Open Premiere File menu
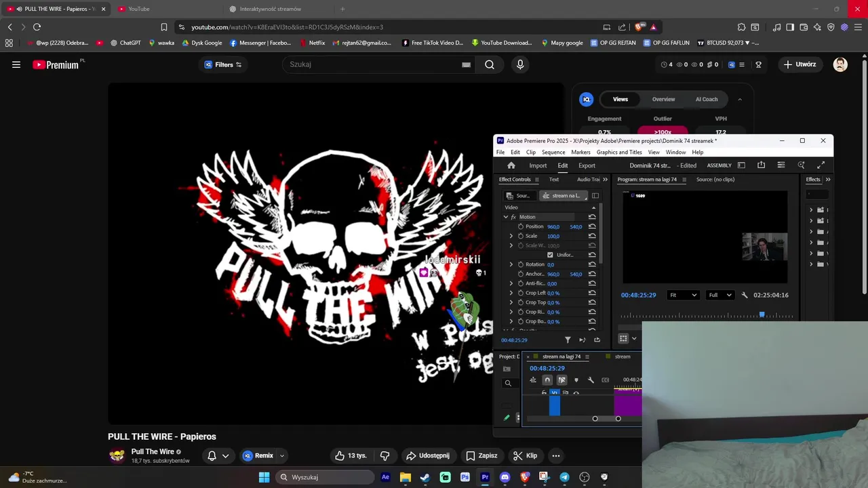The width and height of the screenshot is (868, 488). pos(500,152)
